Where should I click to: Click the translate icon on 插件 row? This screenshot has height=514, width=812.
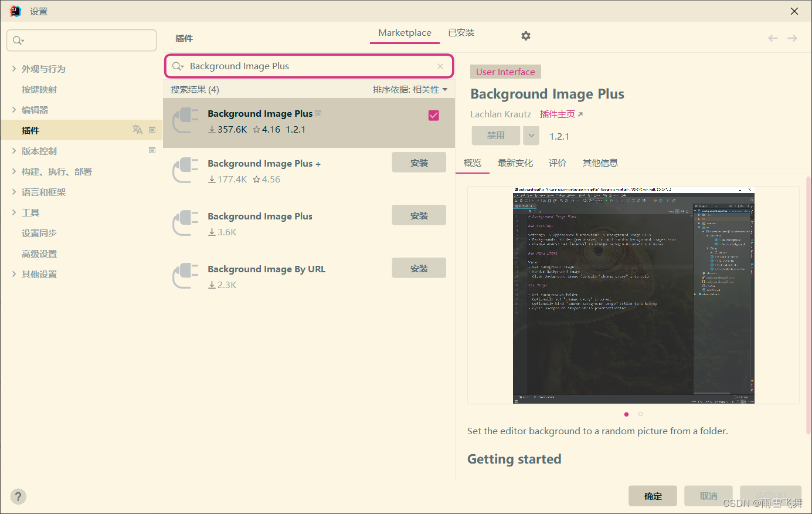(x=137, y=130)
